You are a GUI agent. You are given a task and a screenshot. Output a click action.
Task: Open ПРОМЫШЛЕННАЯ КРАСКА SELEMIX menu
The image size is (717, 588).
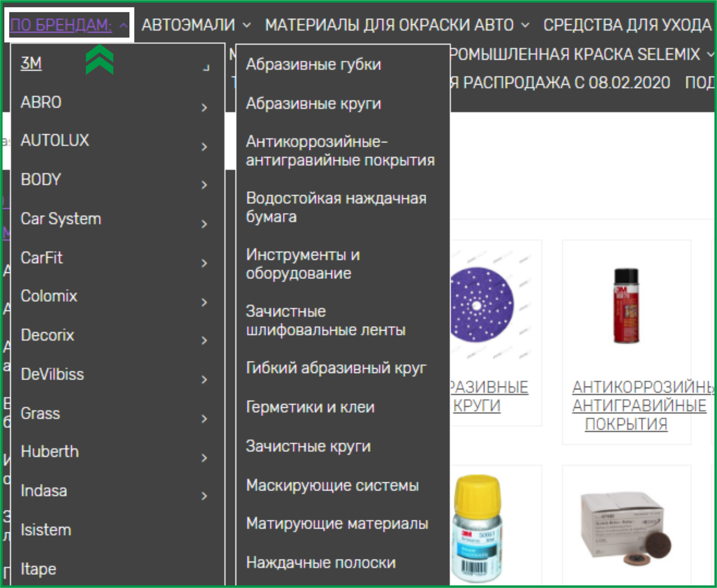pyautogui.click(x=582, y=54)
